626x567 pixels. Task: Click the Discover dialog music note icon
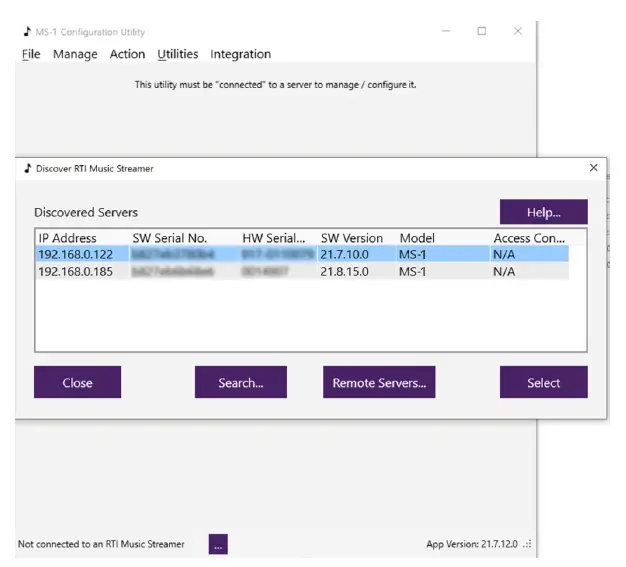[27, 168]
